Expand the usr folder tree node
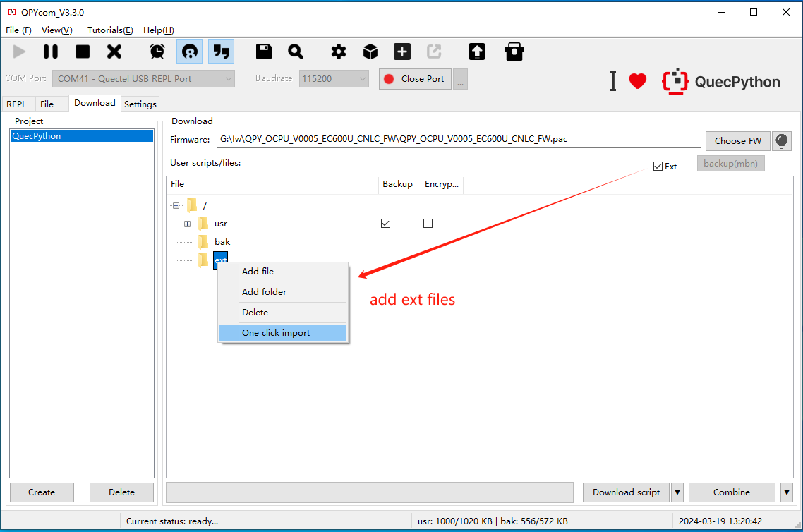 pyautogui.click(x=188, y=224)
